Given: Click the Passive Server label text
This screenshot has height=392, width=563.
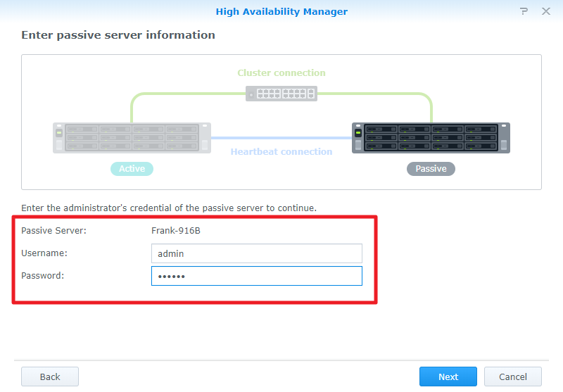Looking at the screenshot, I should [53, 231].
